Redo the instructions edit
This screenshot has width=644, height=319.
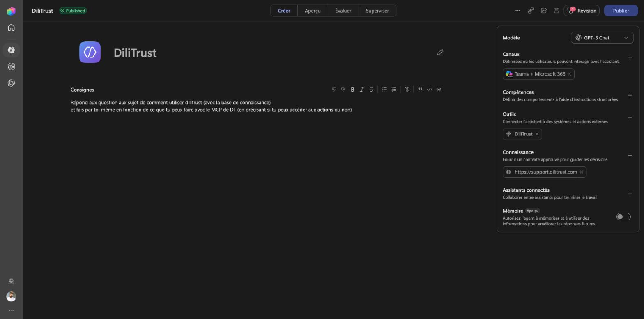pos(343,90)
